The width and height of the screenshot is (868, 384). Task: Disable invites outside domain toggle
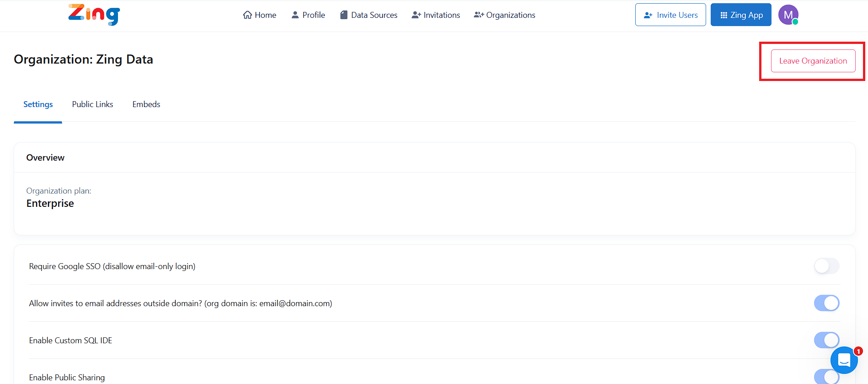[x=826, y=303]
